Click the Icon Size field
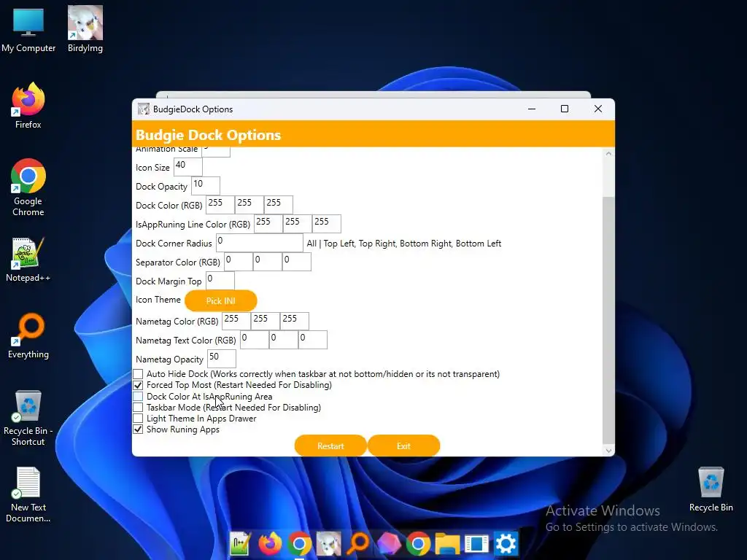This screenshot has width=747, height=560. pos(187,167)
